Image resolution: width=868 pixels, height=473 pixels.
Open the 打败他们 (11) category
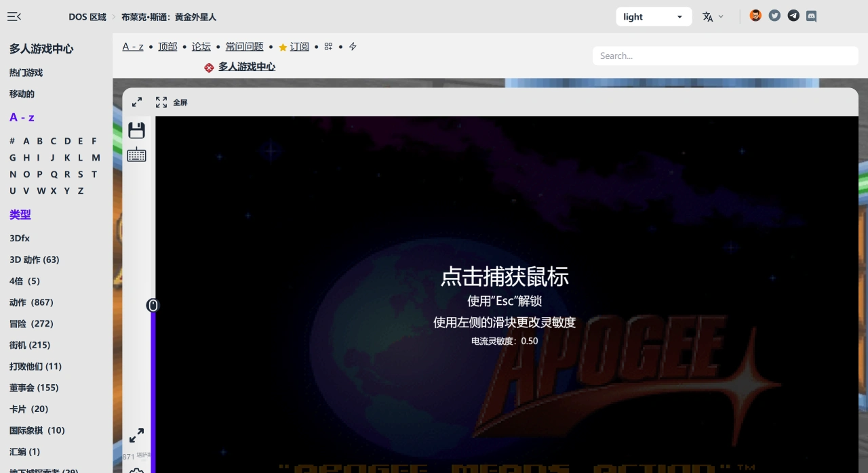click(35, 366)
